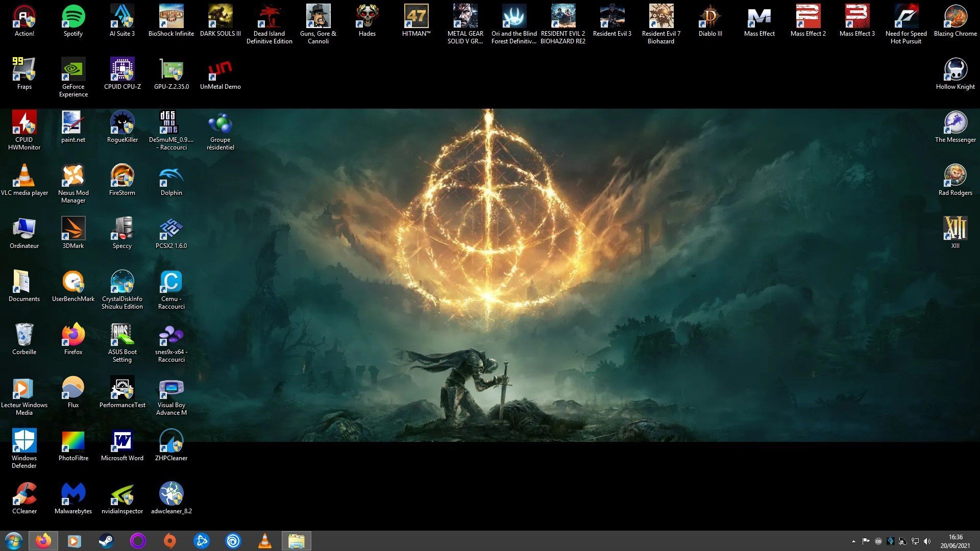
Task: Open The Messenger game shortcut
Action: 955,127
